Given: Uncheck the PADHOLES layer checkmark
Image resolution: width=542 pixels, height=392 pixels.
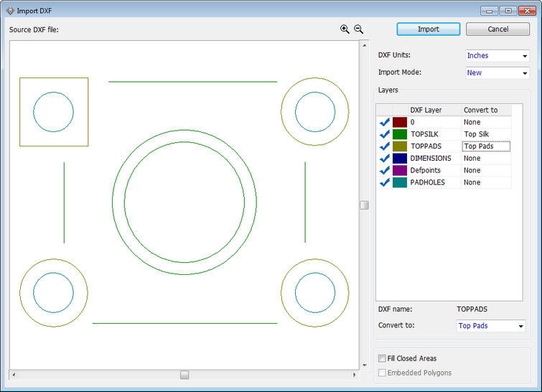Looking at the screenshot, I should click(x=384, y=182).
